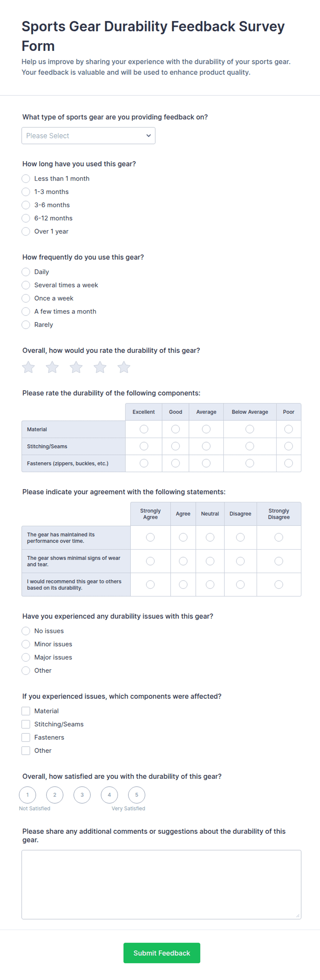
Task: Rate durability with the first star
Action: click(28, 367)
